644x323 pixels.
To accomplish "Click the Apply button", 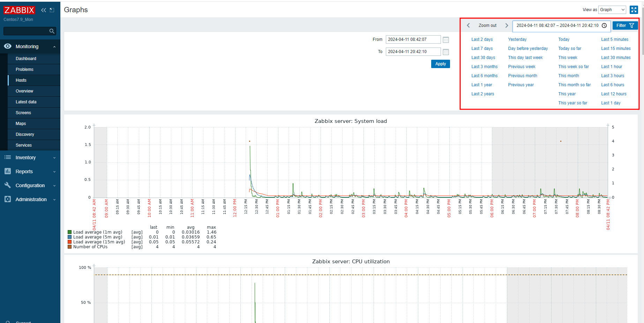I will pyautogui.click(x=440, y=64).
